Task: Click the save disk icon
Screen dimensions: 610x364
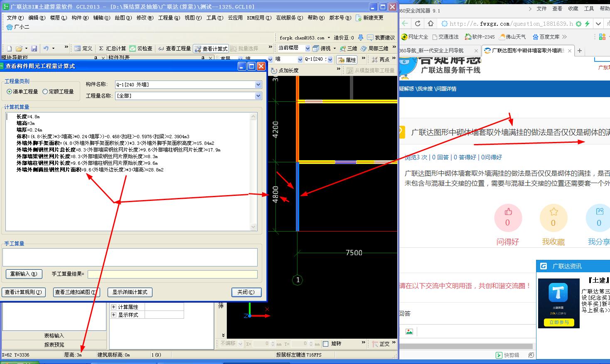Action: tap(34, 49)
